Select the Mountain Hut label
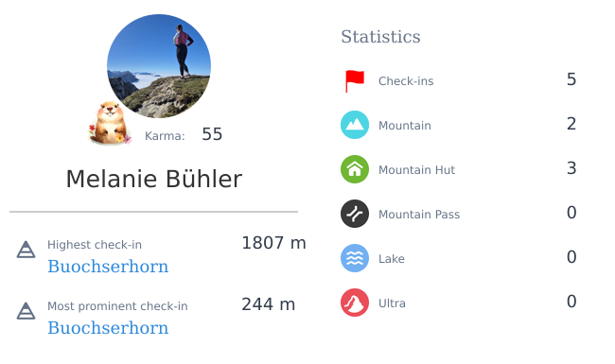Screen dimensions: 615x364 [x=416, y=170]
